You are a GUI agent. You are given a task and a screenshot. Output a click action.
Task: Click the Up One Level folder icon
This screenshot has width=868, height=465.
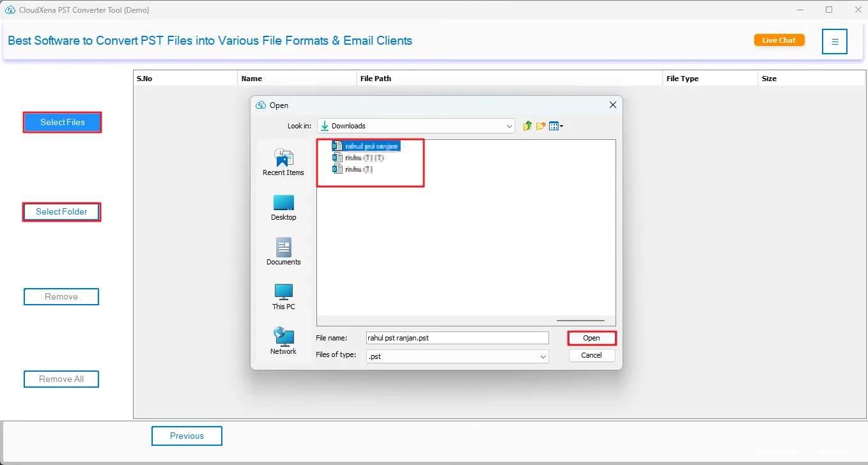[x=527, y=126]
